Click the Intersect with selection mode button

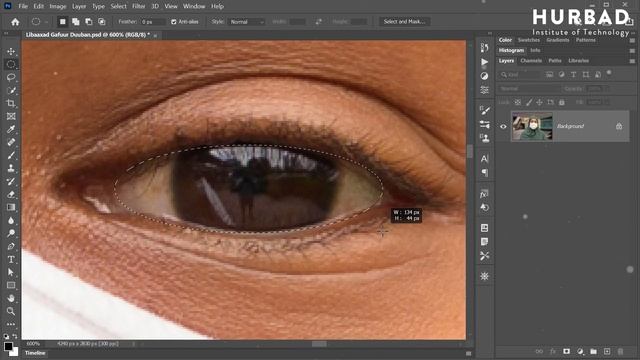point(102,22)
